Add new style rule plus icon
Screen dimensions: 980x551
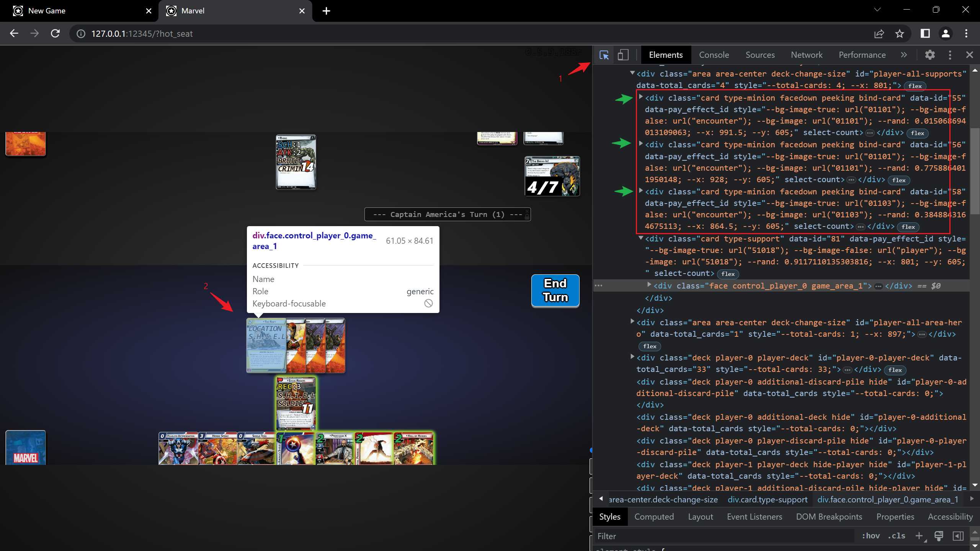(x=919, y=536)
